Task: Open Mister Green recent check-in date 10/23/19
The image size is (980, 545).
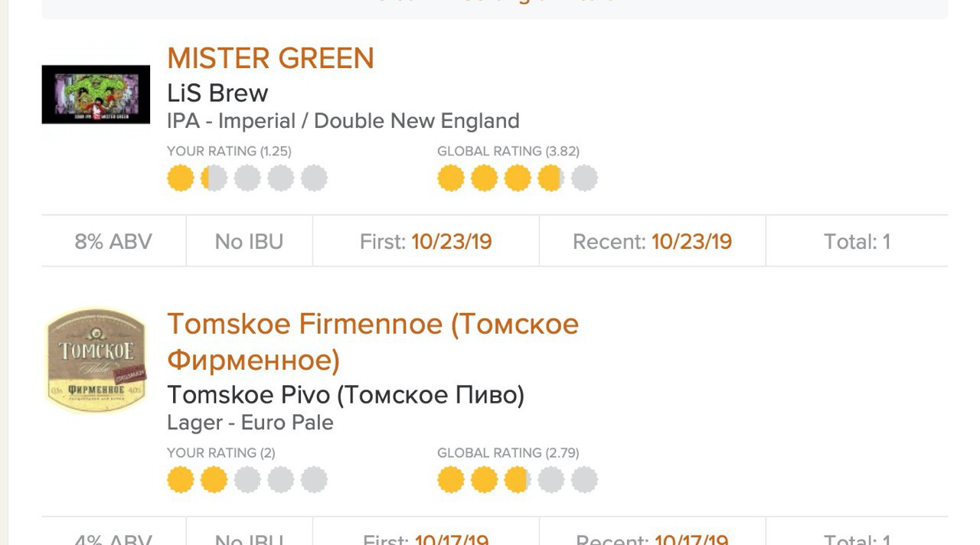Action: [692, 242]
